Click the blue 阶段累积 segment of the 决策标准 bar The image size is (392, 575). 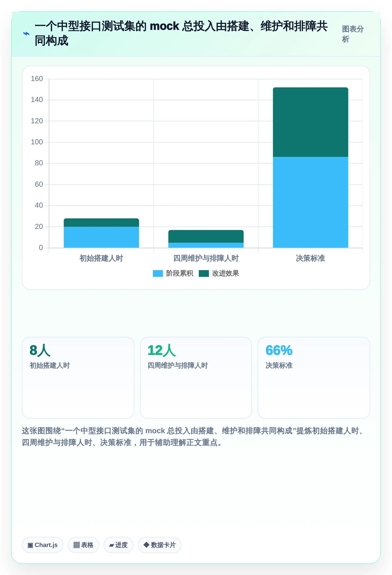pos(311,202)
